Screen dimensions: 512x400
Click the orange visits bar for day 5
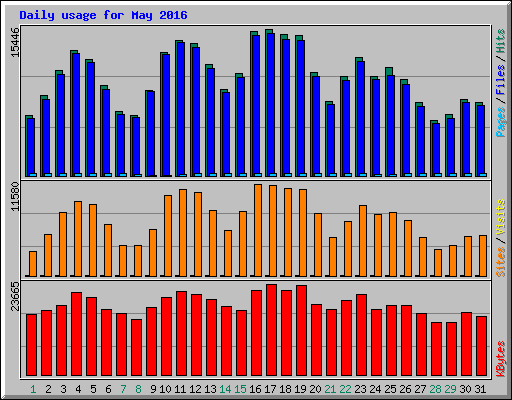click(93, 240)
